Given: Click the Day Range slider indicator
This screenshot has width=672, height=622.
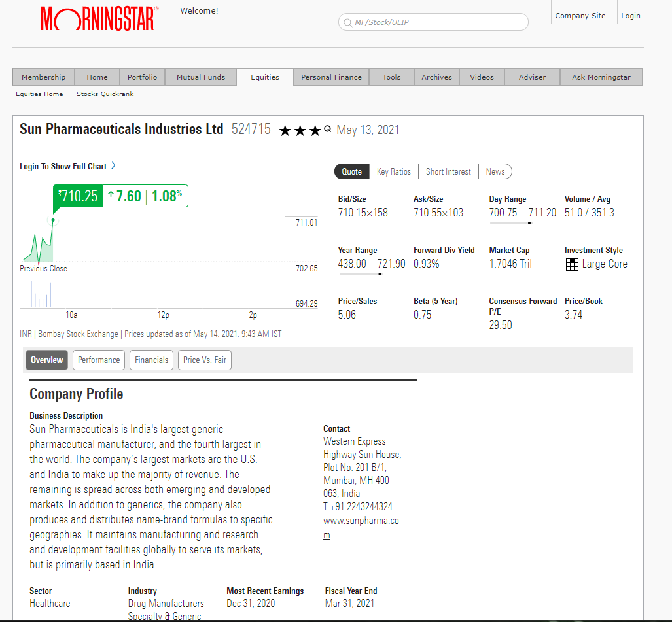Looking at the screenshot, I should [x=529, y=223].
